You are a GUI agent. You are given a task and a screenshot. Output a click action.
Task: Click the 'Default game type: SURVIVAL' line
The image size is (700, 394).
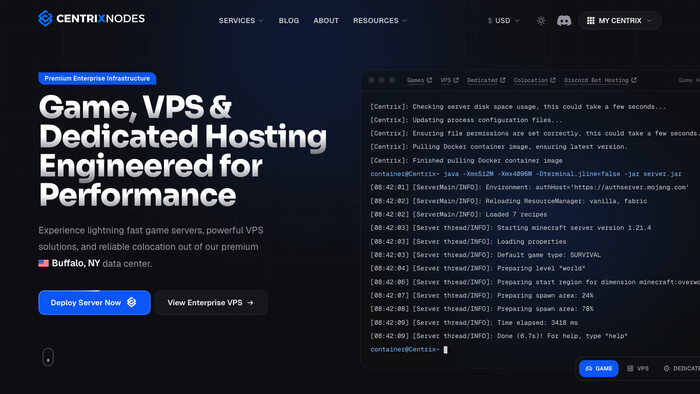485,255
